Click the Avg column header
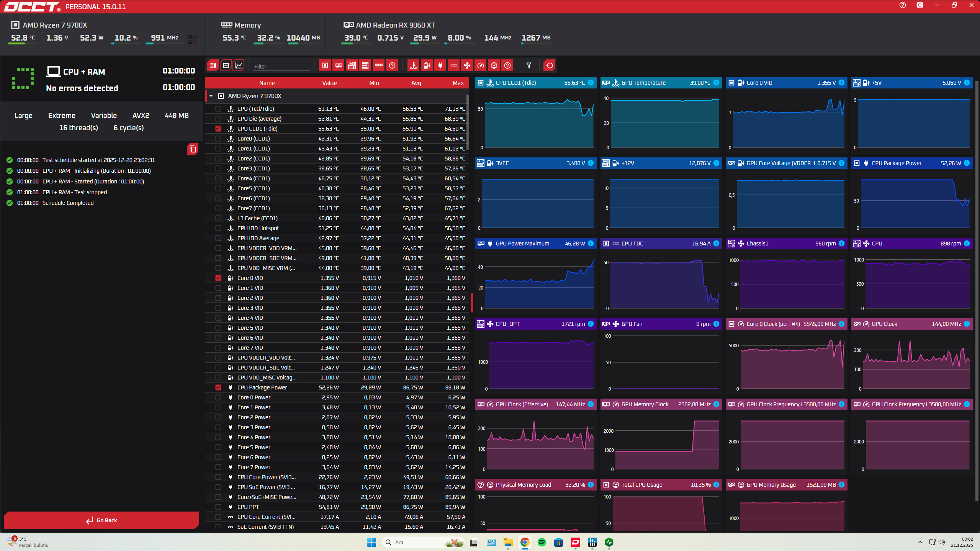The image size is (980, 551). click(x=416, y=83)
